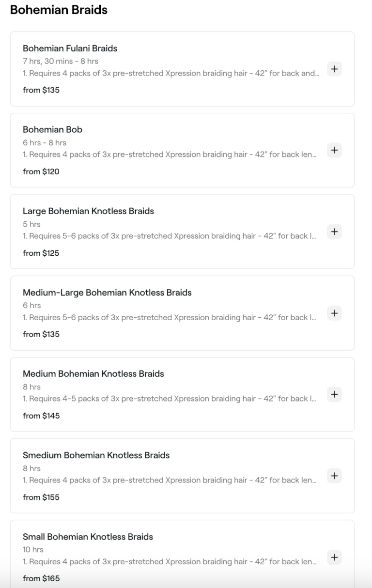Choose Medium Bohemian Knotless Braids title
Viewport: 372px width, 588px height.
(93, 374)
